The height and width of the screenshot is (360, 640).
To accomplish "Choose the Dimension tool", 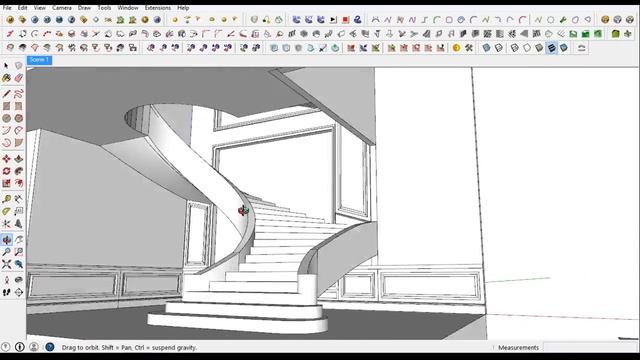I will tap(18, 199).
